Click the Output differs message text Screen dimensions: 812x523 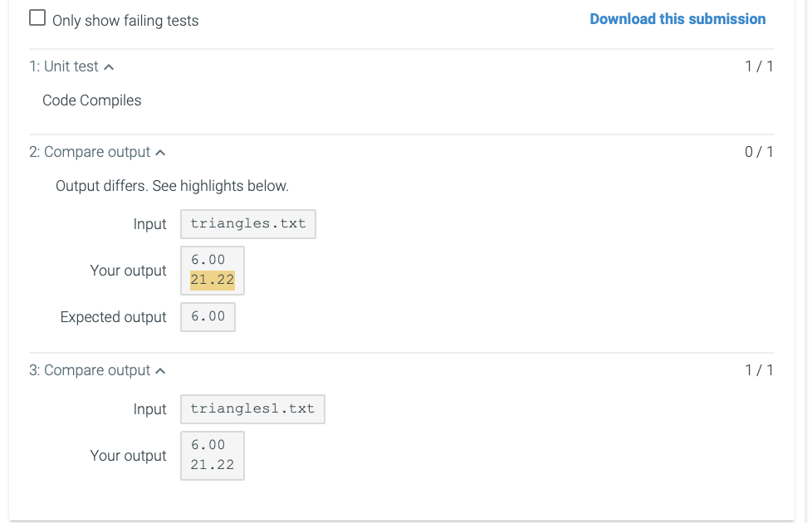click(172, 185)
